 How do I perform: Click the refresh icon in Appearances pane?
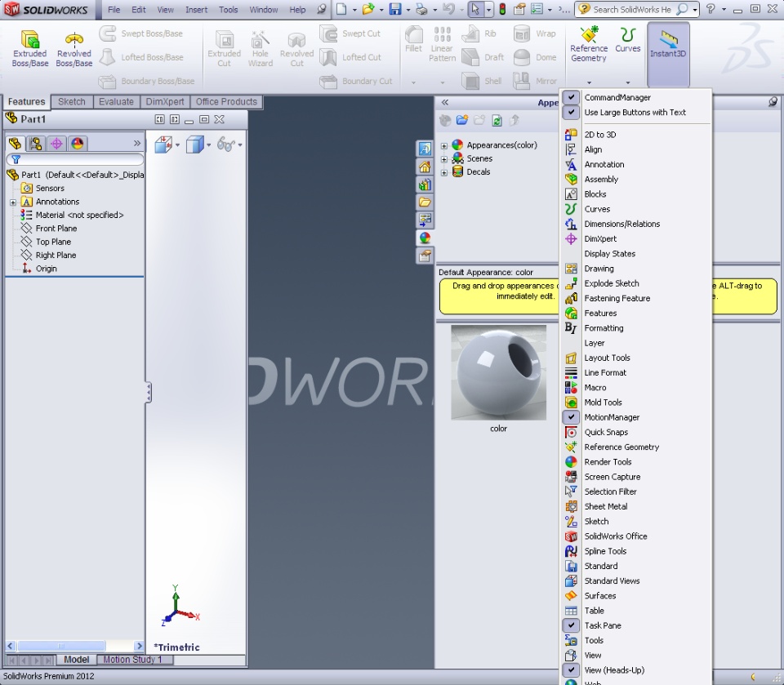tap(497, 121)
